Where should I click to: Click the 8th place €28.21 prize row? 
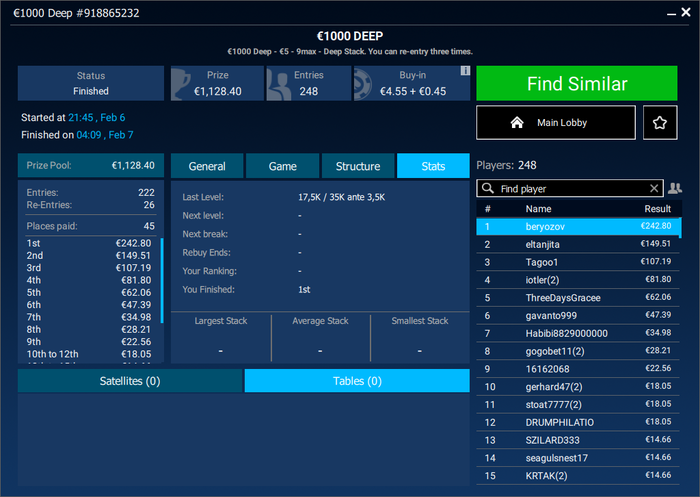89,329
